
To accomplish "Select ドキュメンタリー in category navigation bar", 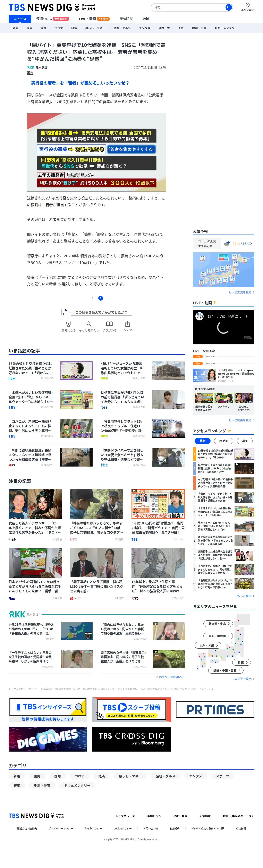I will pos(226,28).
